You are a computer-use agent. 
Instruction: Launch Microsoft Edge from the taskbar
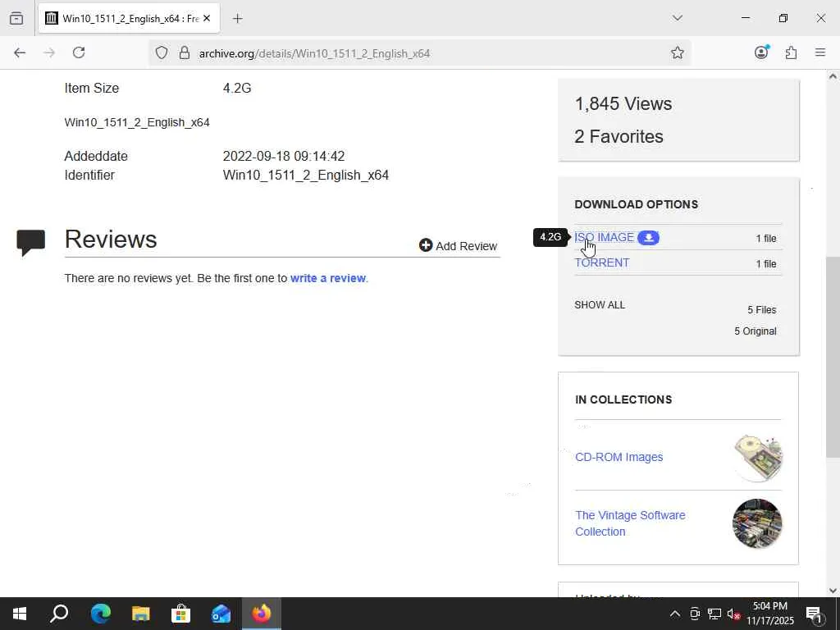(100, 614)
